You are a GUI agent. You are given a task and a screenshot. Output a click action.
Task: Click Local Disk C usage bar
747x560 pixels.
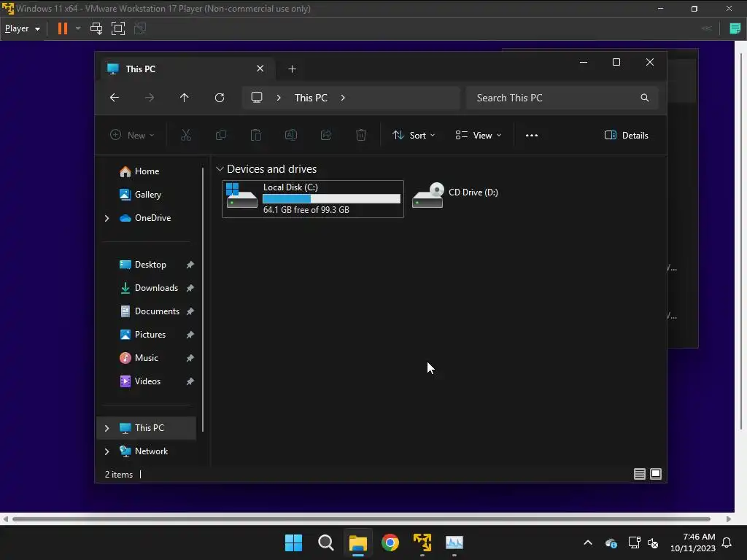point(332,199)
